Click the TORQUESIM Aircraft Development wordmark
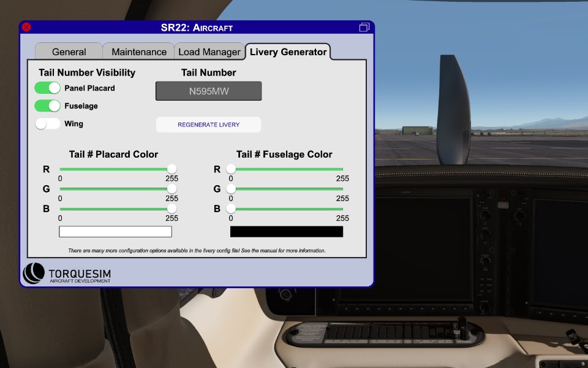Screen dimensions: 588x368 click(x=80, y=275)
